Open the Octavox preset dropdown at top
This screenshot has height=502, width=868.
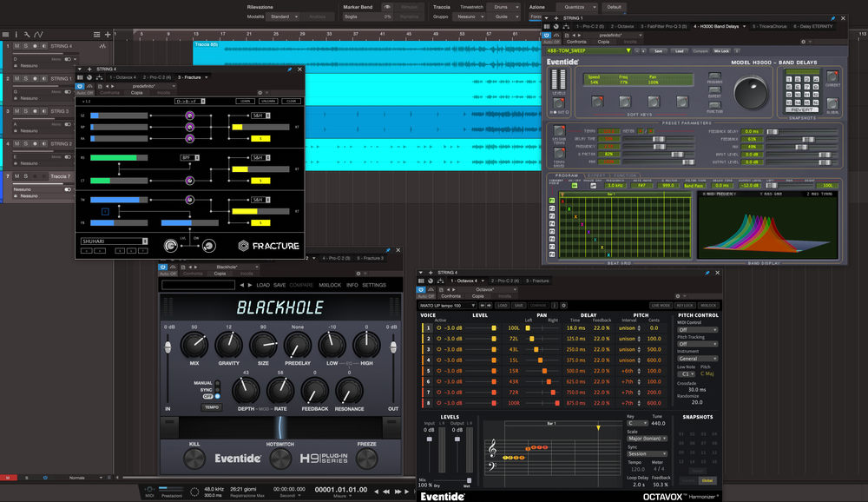click(446, 306)
